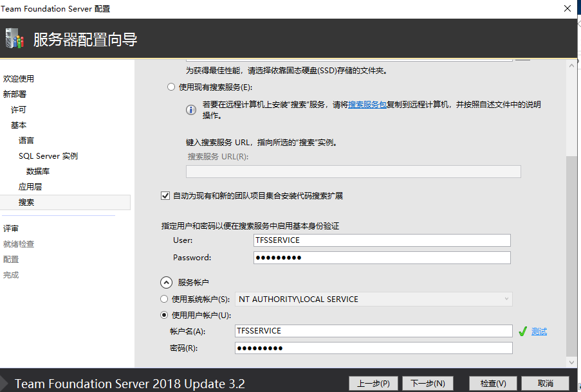Click the 键入搜索服务 URL instruction text
The height and width of the screenshot is (392, 581).
tap(261, 142)
